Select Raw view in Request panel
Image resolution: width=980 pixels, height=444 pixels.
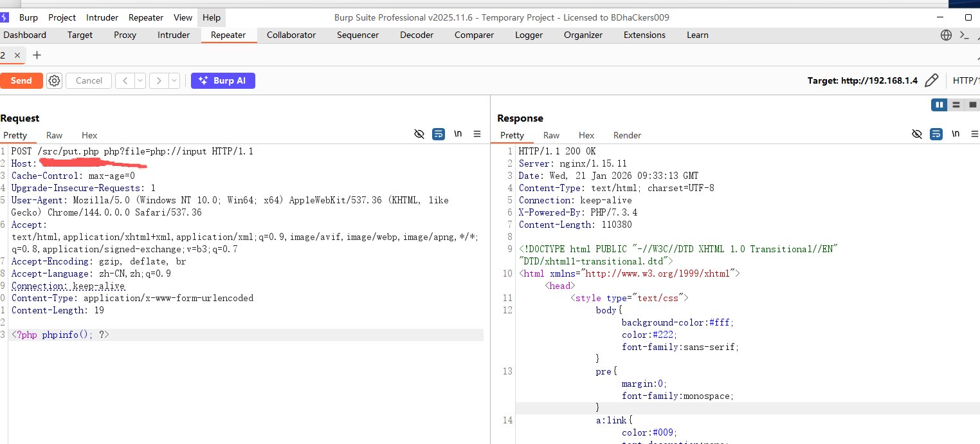(x=54, y=135)
